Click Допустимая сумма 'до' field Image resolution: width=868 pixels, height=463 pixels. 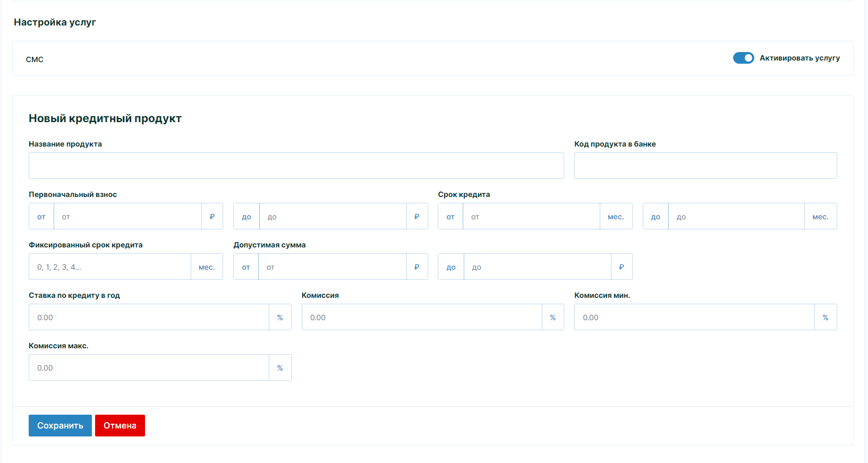coord(537,267)
